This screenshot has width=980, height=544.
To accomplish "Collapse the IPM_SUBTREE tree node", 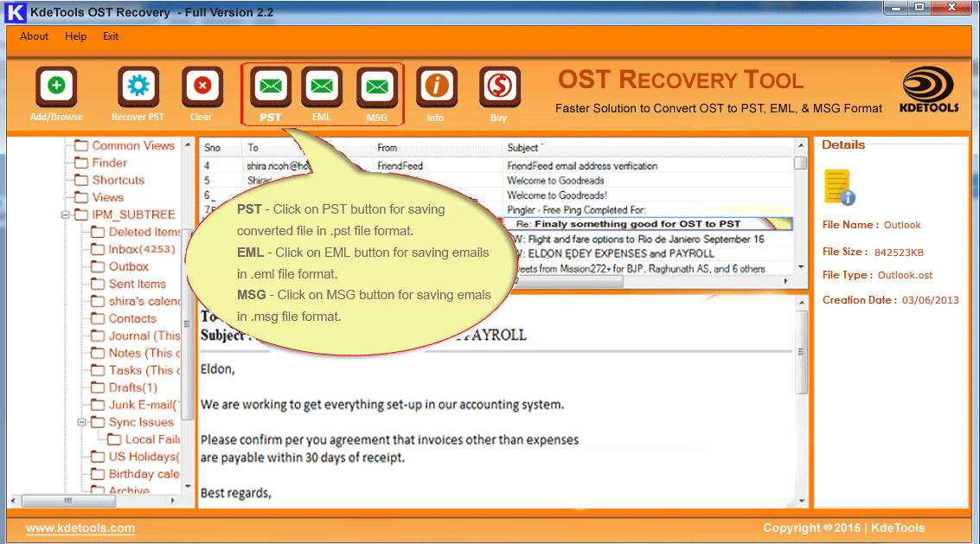I will tap(66, 214).
